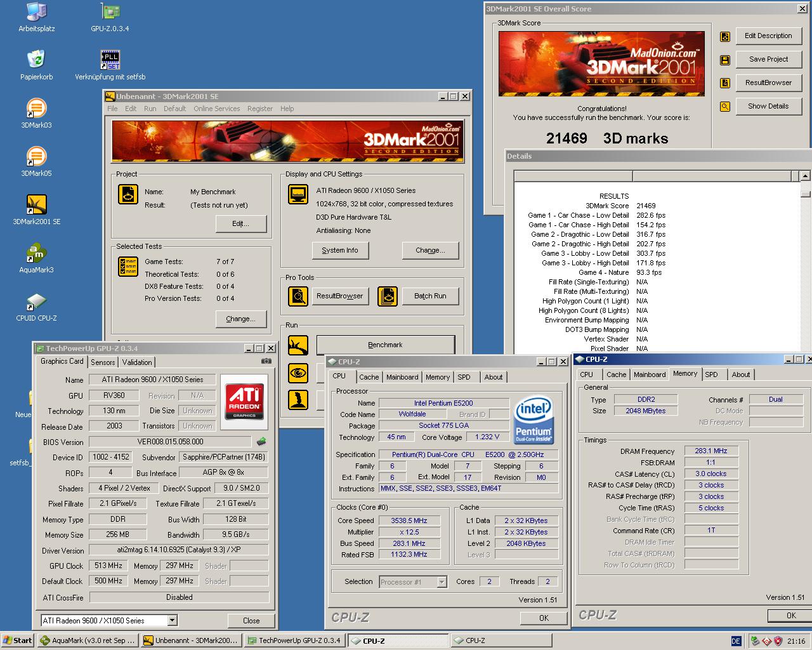Image resolution: width=812 pixels, height=650 pixels.
Task: Open the GPU-Z.0.3.4 desktop icon
Action: click(x=110, y=13)
